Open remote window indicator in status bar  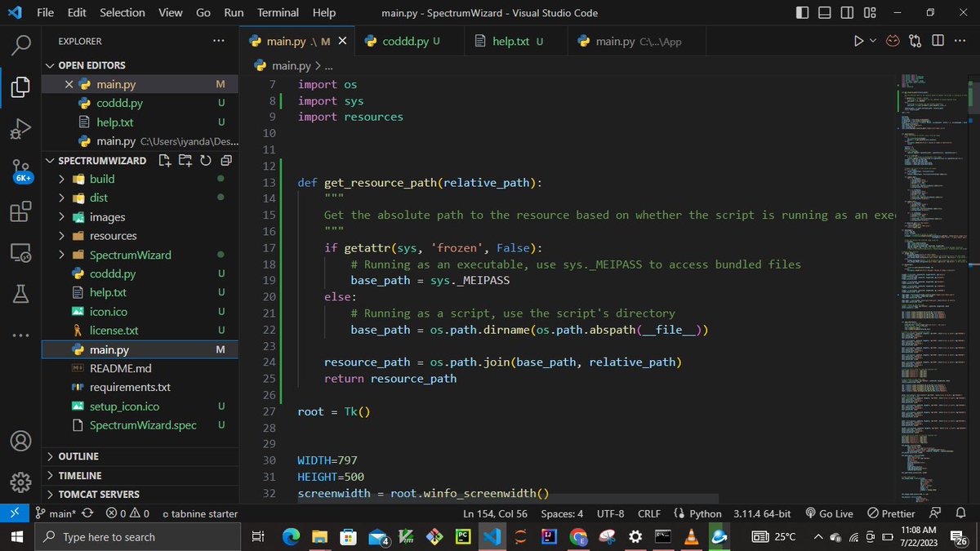pyautogui.click(x=15, y=513)
